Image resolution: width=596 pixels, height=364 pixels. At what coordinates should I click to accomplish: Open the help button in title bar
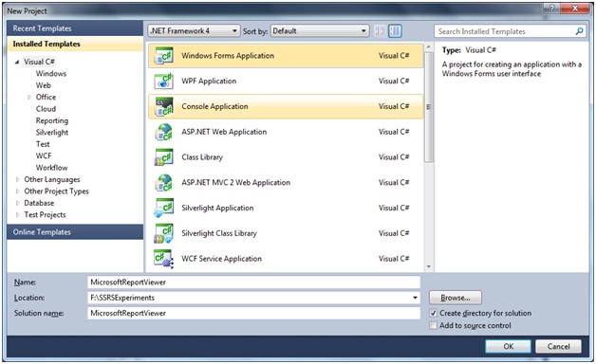(552, 8)
